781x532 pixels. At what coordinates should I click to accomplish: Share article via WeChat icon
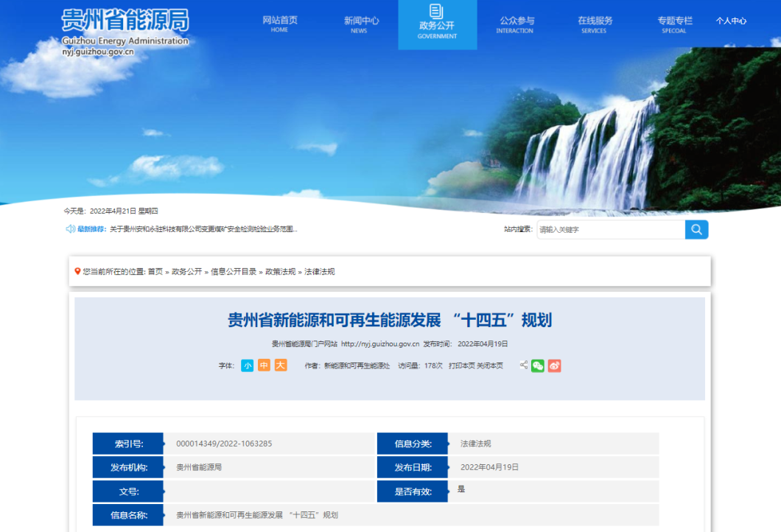pos(537,366)
